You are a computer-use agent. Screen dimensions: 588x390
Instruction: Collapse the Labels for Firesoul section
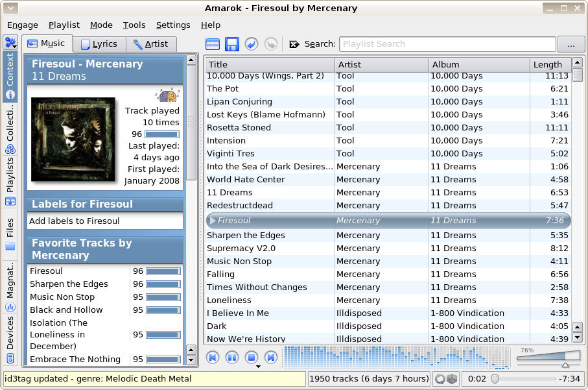[105, 204]
